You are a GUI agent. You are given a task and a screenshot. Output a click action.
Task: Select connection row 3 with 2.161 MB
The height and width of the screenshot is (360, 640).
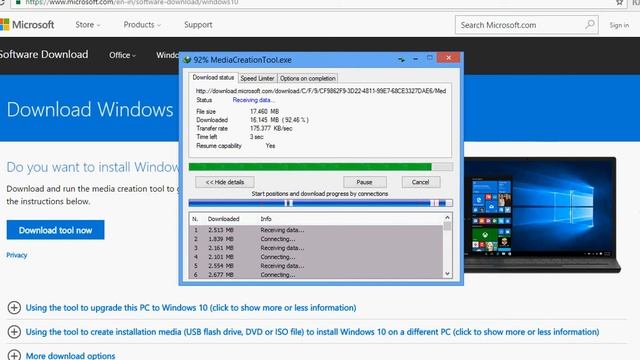point(316,248)
